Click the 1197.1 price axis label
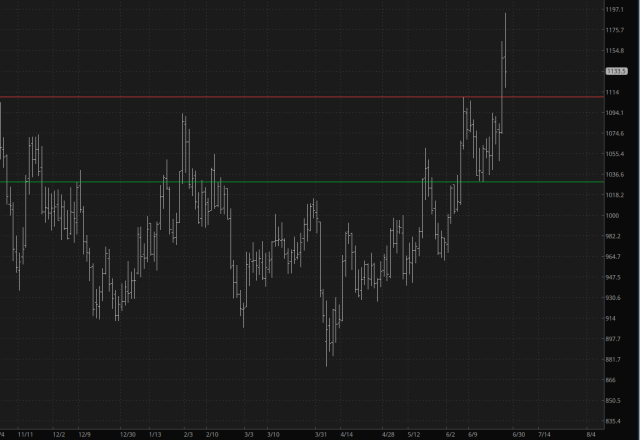Image resolution: width=640 pixels, height=440 pixels. coord(615,9)
